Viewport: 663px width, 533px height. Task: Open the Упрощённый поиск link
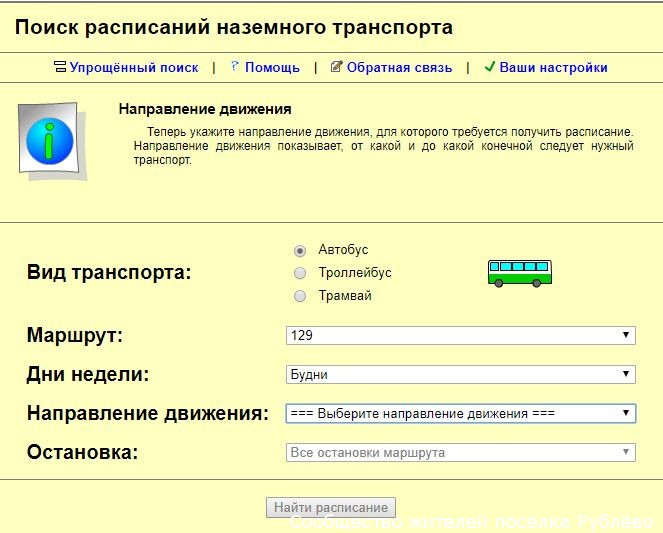[x=134, y=68]
